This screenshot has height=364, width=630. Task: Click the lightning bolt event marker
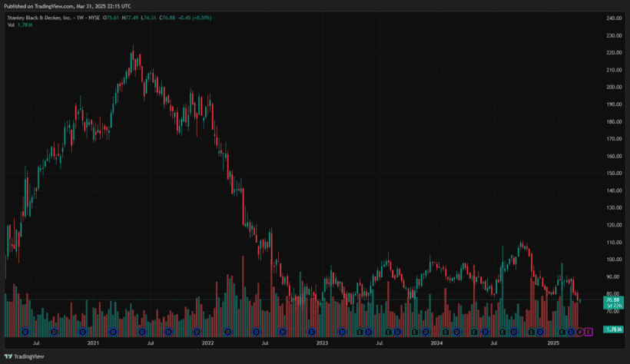pos(580,332)
